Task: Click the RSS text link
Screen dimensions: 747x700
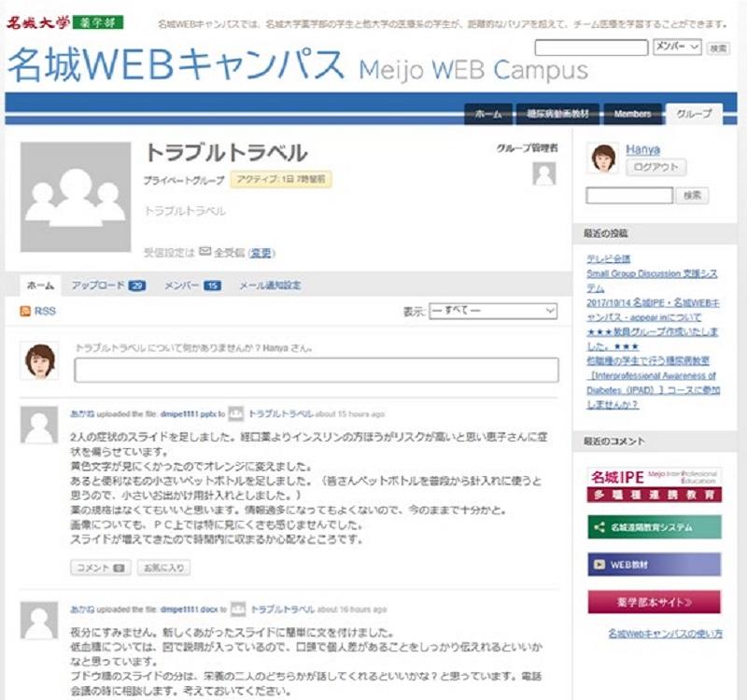Action: [45, 312]
